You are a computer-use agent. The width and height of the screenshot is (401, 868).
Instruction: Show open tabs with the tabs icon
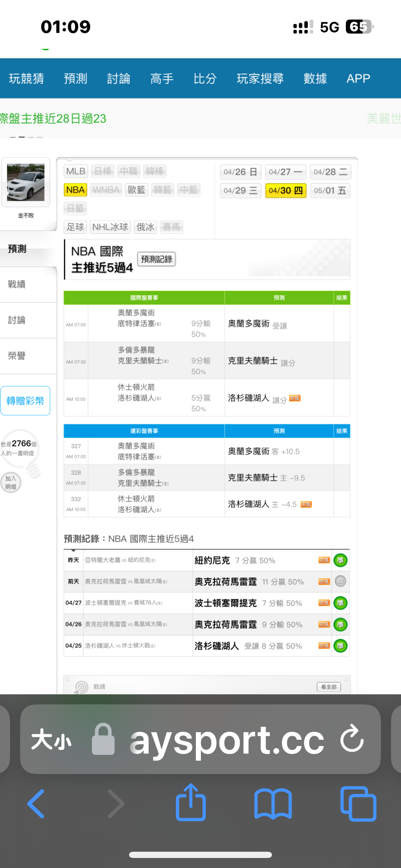358,803
